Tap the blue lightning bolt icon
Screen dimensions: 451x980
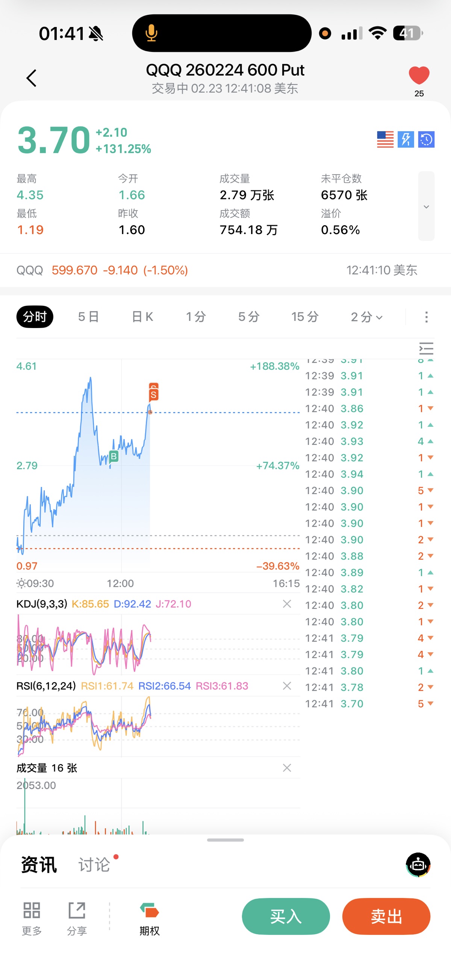406,139
